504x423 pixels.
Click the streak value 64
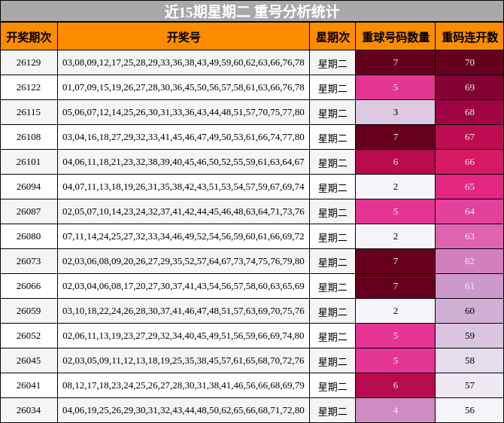point(469,211)
